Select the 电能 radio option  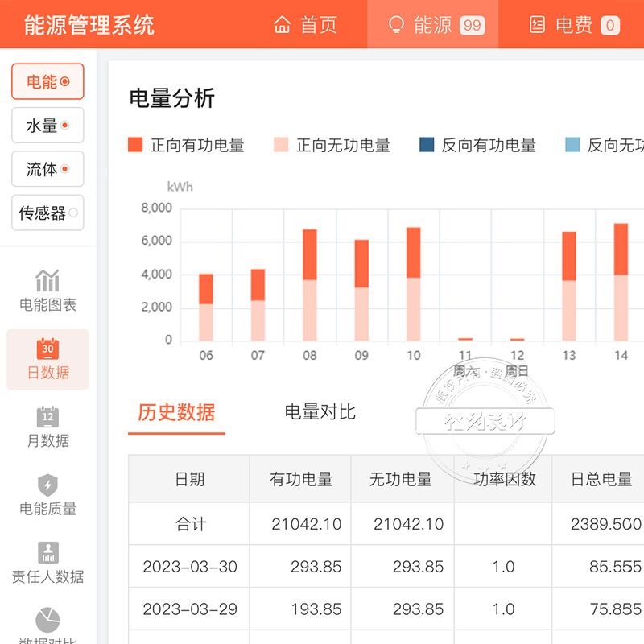47,81
